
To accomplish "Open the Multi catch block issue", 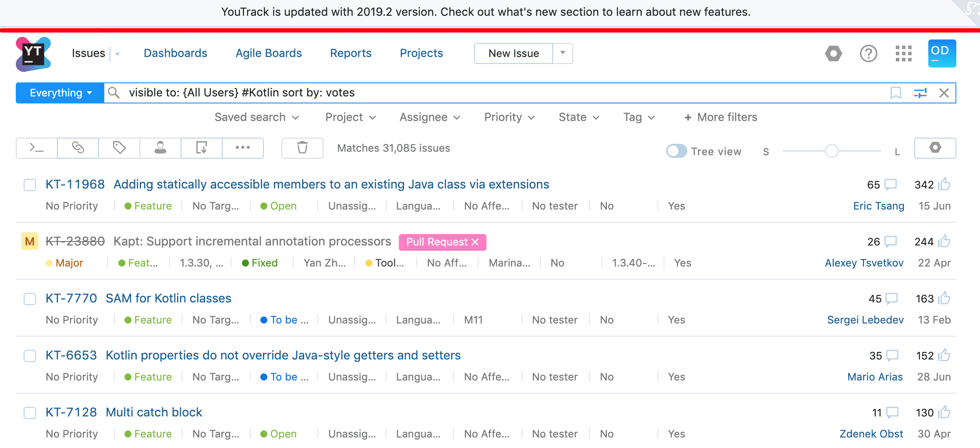I will coord(154,412).
